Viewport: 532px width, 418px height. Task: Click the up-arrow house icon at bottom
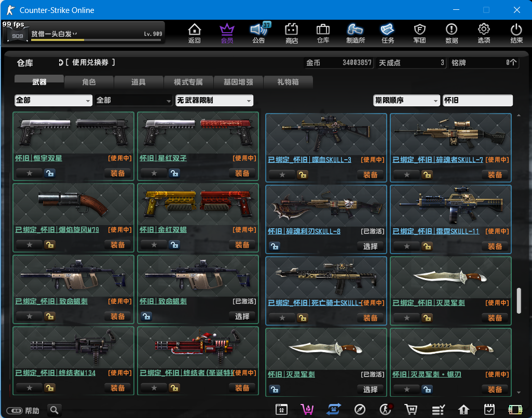(x=463, y=410)
